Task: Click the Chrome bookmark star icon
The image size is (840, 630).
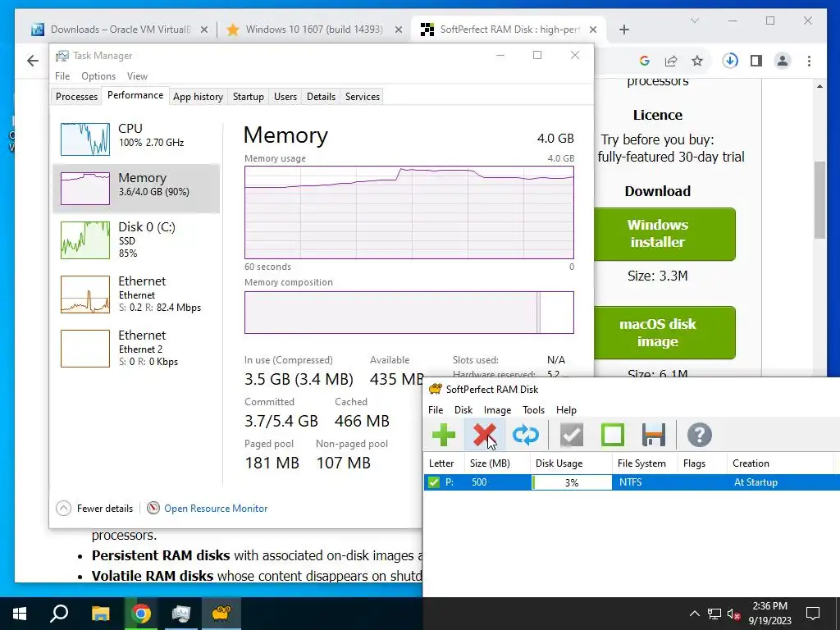Action: (697, 61)
